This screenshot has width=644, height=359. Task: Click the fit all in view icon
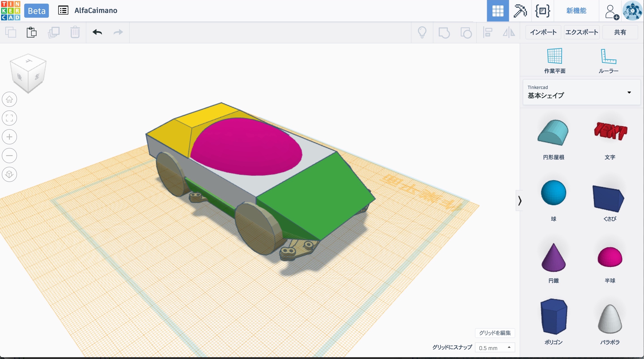click(9, 118)
